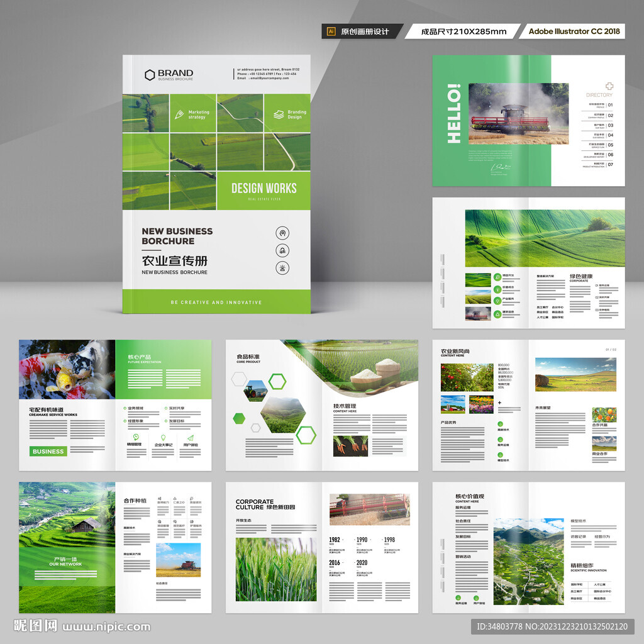The image size is (644, 644).
Task: Click the 农业新风尚 heading
Action: coord(455,352)
